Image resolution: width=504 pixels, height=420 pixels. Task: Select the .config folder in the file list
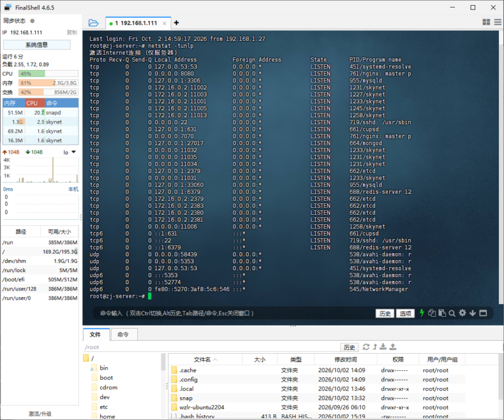point(317,380)
